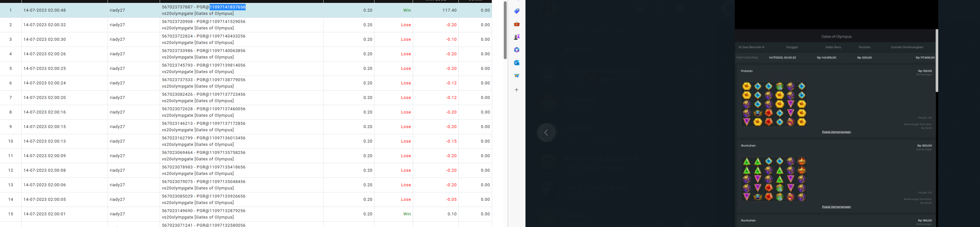Click the Tanggal column header
This screenshot has height=227, width=980.
coord(792,48)
